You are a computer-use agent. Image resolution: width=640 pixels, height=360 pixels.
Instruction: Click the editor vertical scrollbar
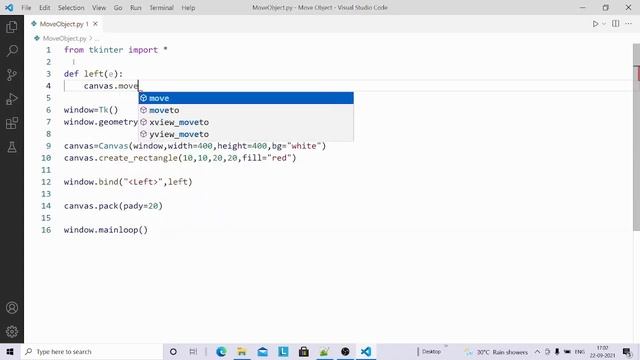[636, 137]
